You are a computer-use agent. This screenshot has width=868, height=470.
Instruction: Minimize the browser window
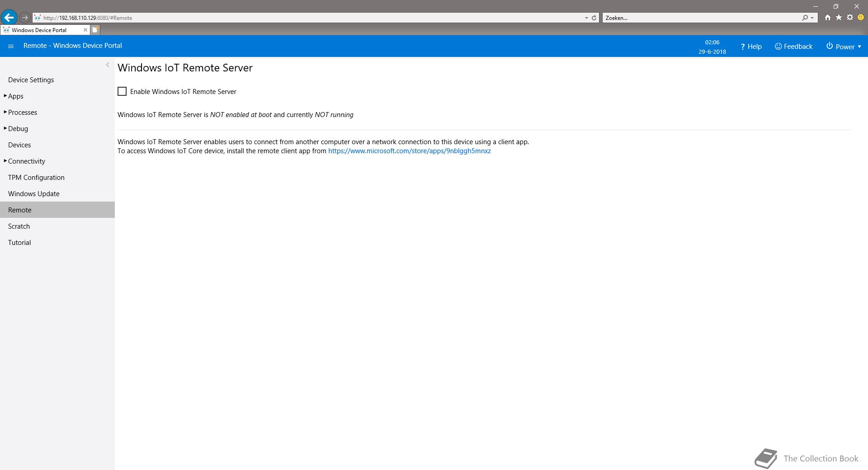coord(816,6)
